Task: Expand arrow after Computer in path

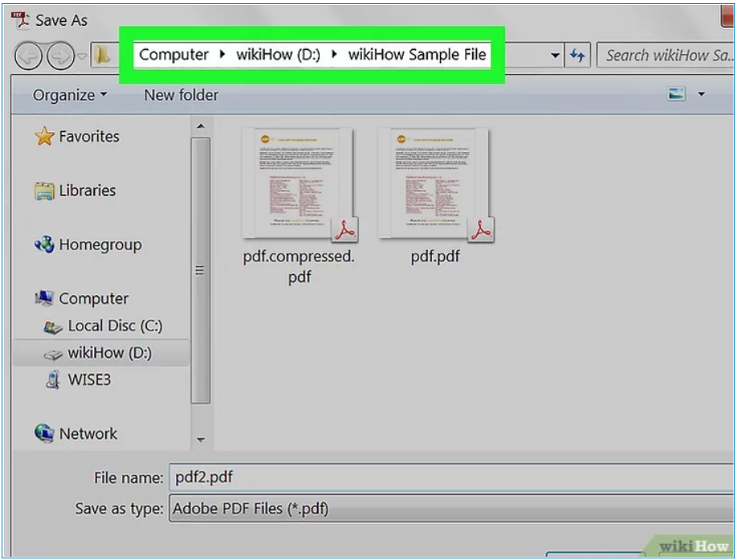Action: 223,55
